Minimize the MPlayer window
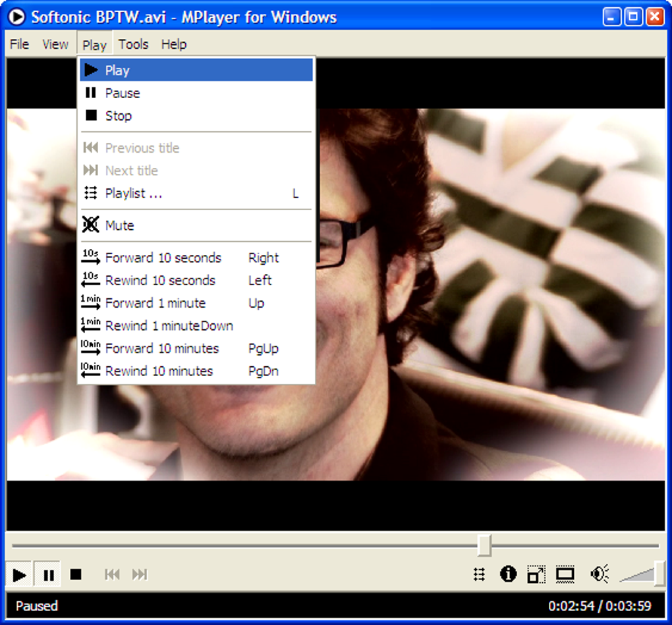The width and height of the screenshot is (672, 625). pyautogui.click(x=611, y=16)
